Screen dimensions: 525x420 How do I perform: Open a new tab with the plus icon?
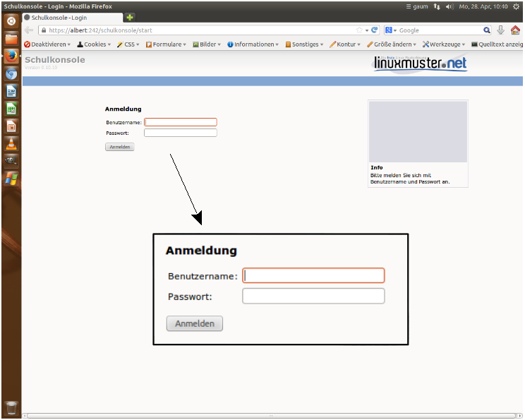pos(130,17)
